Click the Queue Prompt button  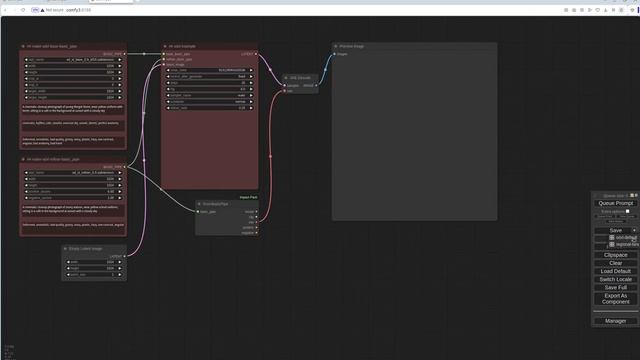click(616, 203)
